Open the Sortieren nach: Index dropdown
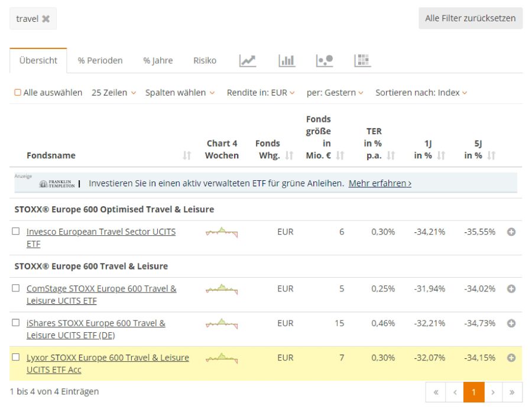 tap(421, 93)
